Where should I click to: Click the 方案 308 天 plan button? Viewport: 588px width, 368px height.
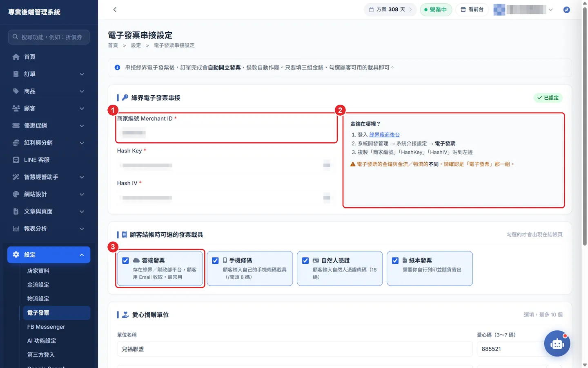390,9
